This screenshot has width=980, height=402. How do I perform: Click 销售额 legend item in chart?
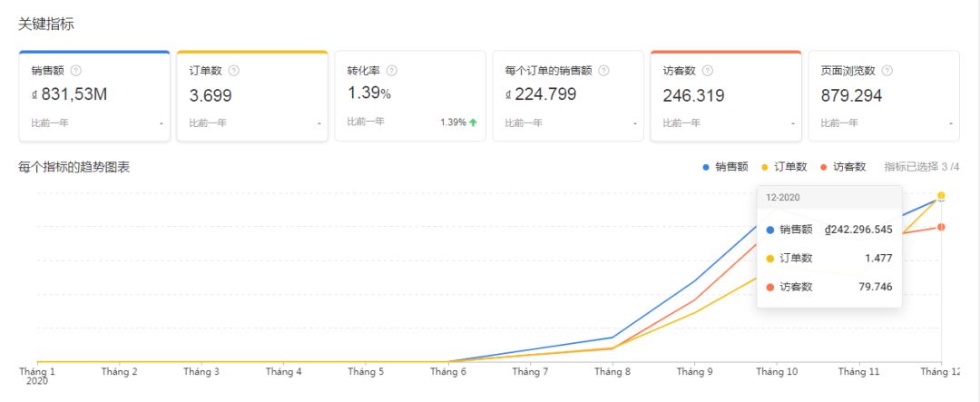tap(725, 167)
